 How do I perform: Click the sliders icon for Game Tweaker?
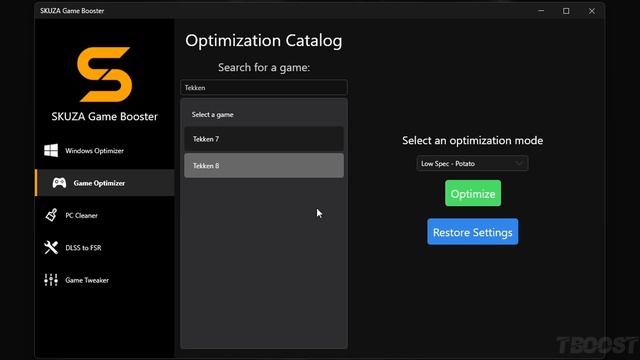tap(51, 280)
